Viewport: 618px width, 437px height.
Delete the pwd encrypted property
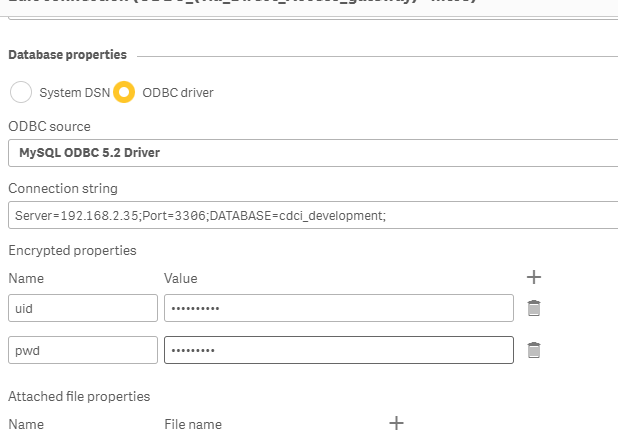[x=534, y=350]
